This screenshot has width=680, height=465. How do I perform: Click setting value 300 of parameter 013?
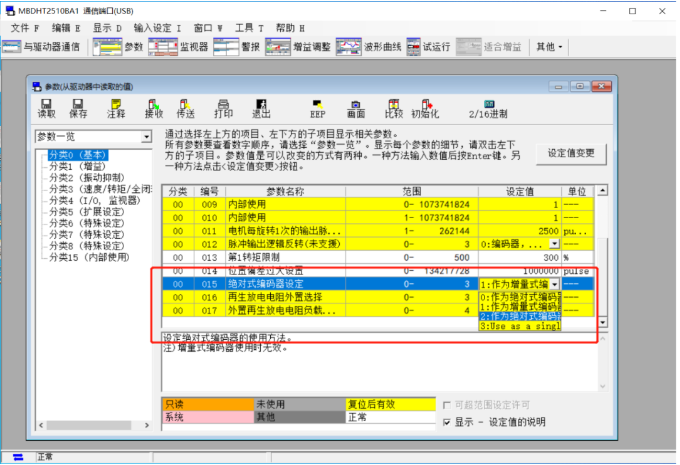coord(520,258)
